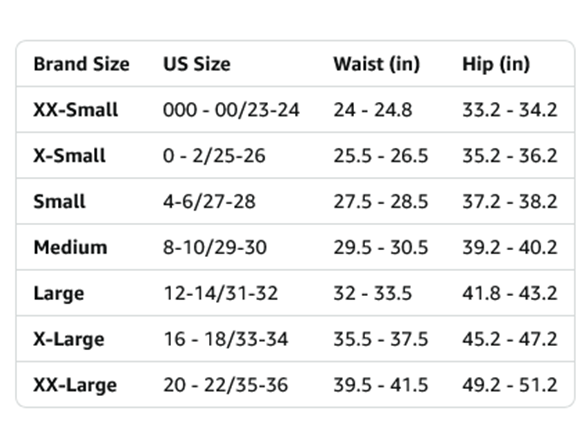Click US size 20 - 22/35-36 cell
Screen dimensions: 588x441
coord(226,385)
